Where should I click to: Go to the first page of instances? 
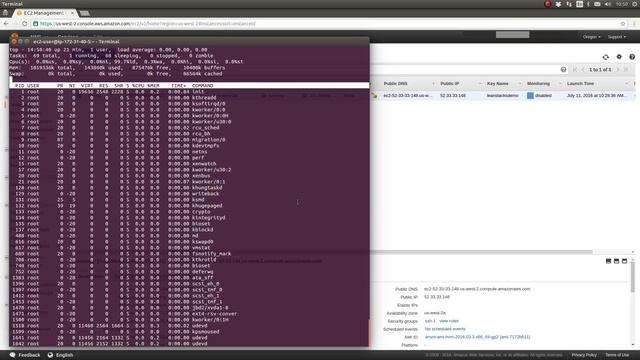click(x=575, y=69)
